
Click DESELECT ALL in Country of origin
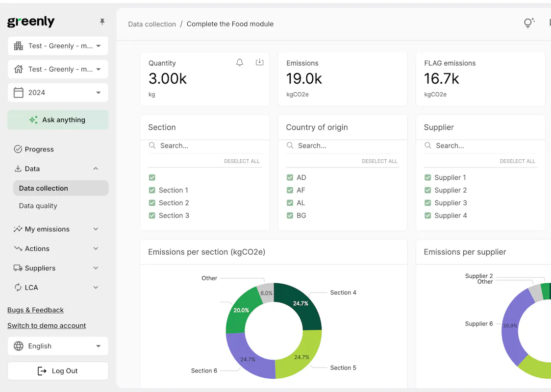tap(379, 161)
